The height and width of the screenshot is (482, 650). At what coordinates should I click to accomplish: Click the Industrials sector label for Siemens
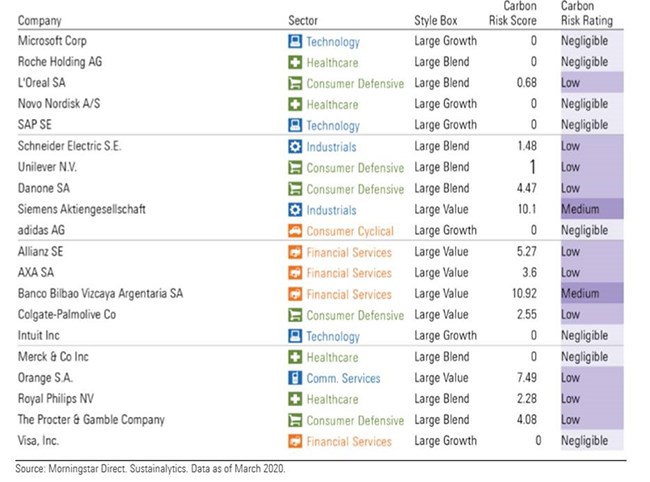pos(331,210)
